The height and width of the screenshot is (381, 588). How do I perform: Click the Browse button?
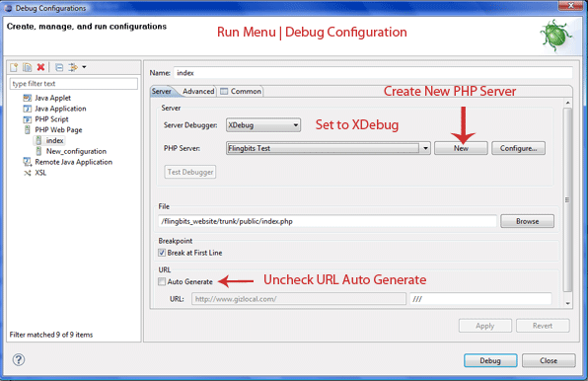coord(527,221)
